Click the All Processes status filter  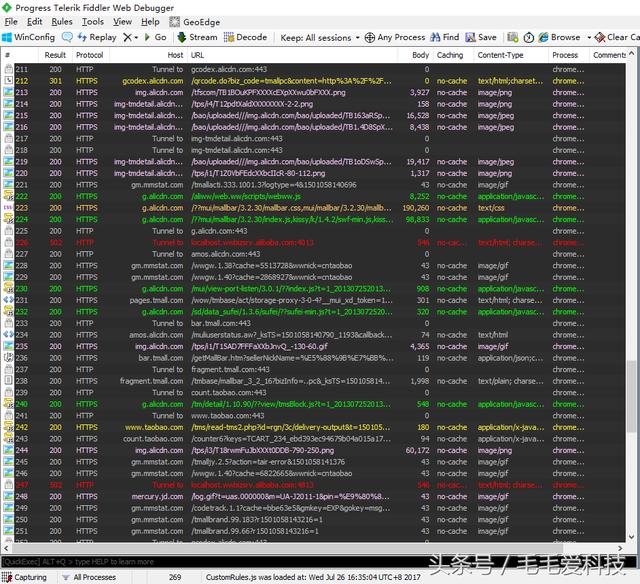tap(89, 577)
